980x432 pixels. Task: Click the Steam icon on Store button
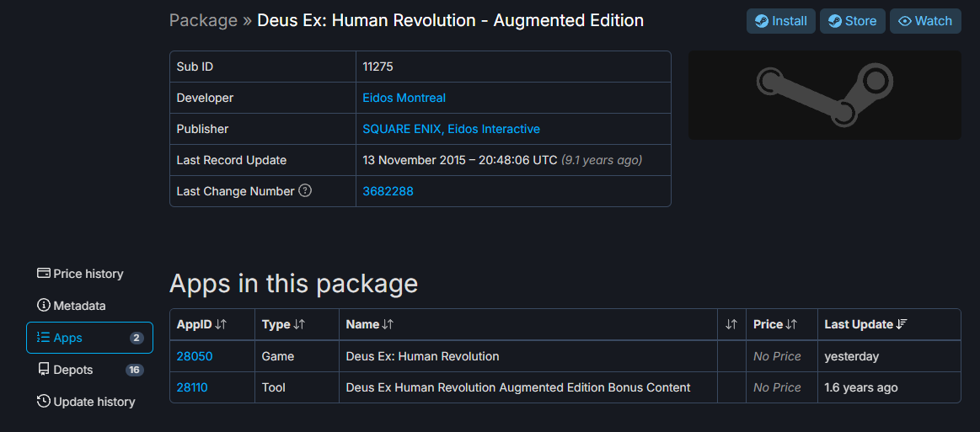834,21
